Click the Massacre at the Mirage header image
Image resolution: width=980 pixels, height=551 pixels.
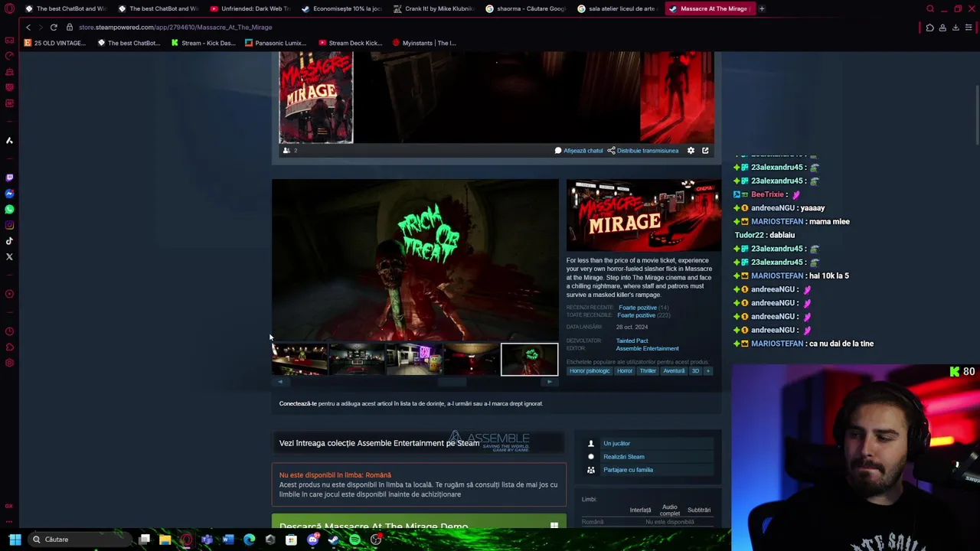click(x=643, y=214)
